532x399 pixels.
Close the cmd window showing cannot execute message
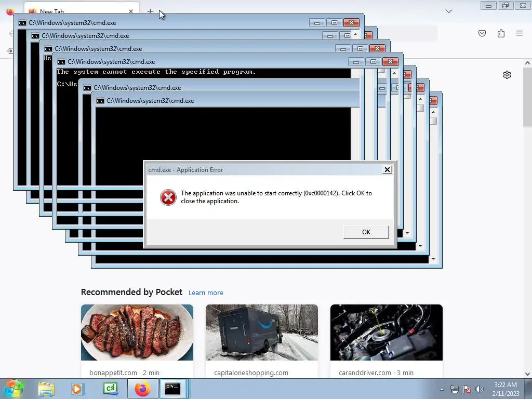pos(390,62)
